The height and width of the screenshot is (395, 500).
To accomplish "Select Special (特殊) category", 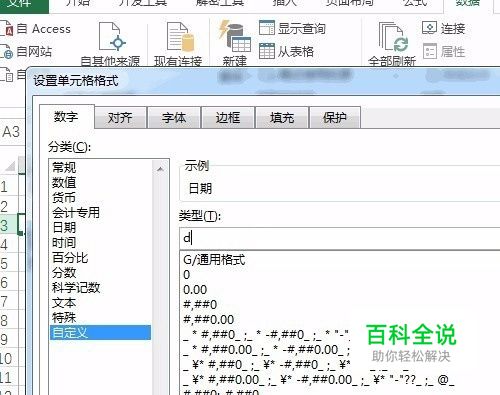I will click(100, 317).
